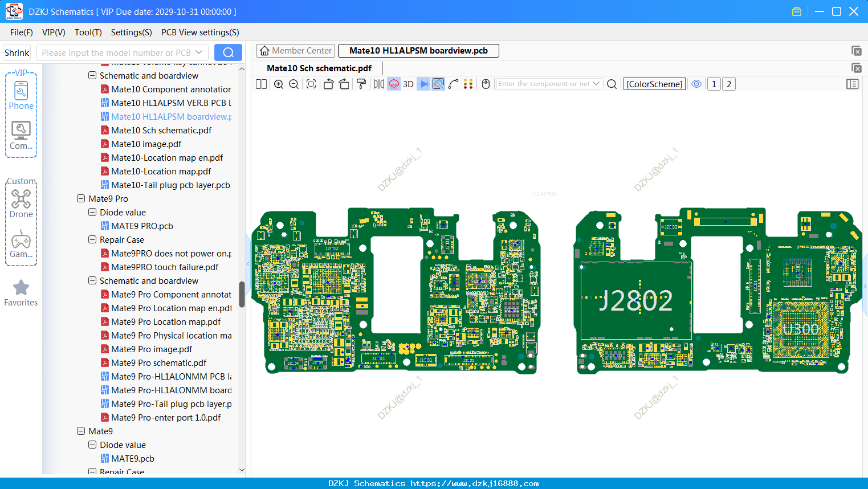This screenshot has height=489, width=868.
Task: Collapse the Mate9 Pro tree node
Action: click(x=81, y=199)
